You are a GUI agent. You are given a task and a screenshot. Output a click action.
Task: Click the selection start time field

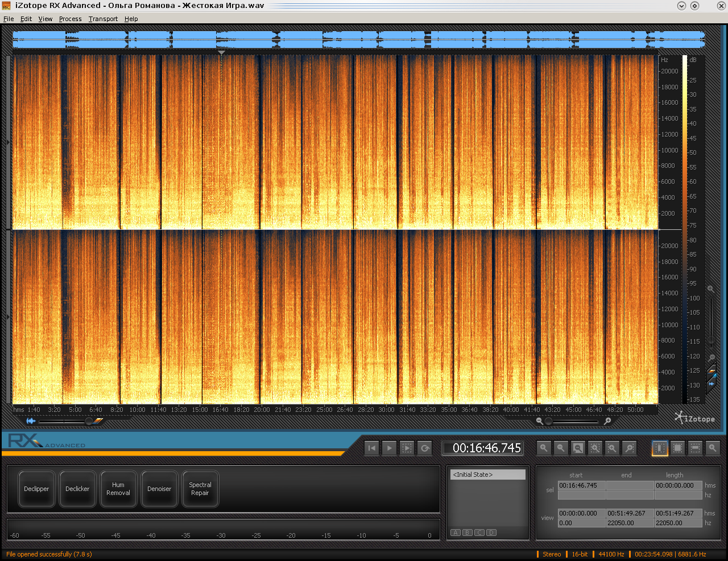[x=581, y=485]
